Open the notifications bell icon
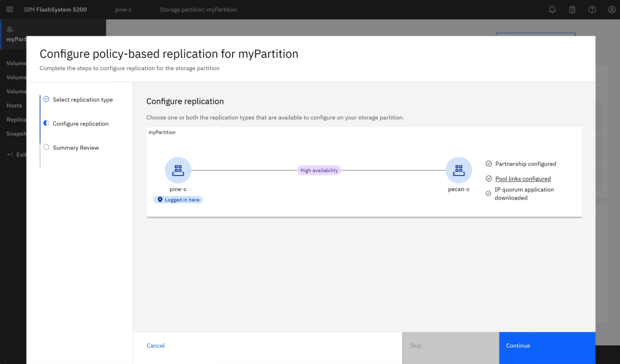This screenshot has height=364, width=620. [x=552, y=10]
